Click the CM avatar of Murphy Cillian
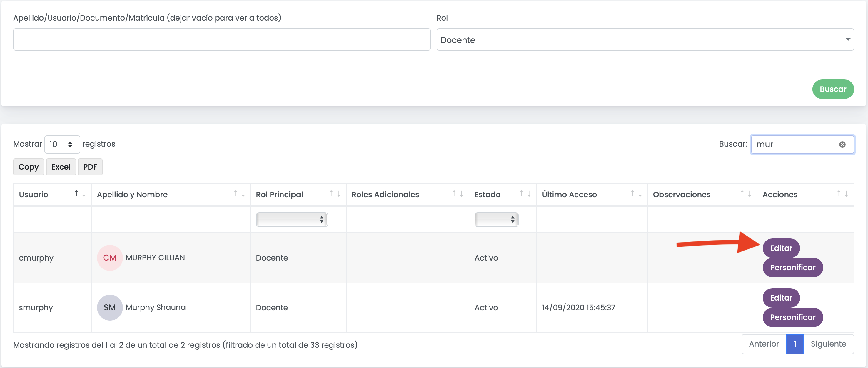The height and width of the screenshot is (368, 868). click(x=109, y=258)
